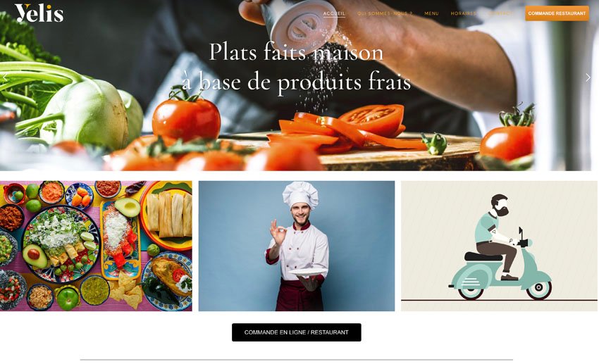Viewport: 599px width, 364px height.
Task: Go to previous slide with left arrow
Action: point(5,77)
